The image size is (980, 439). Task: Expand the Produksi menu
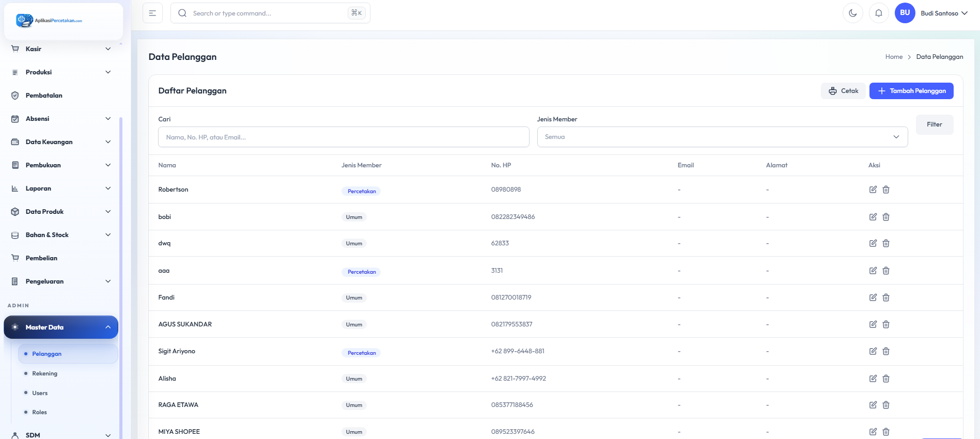tap(61, 72)
